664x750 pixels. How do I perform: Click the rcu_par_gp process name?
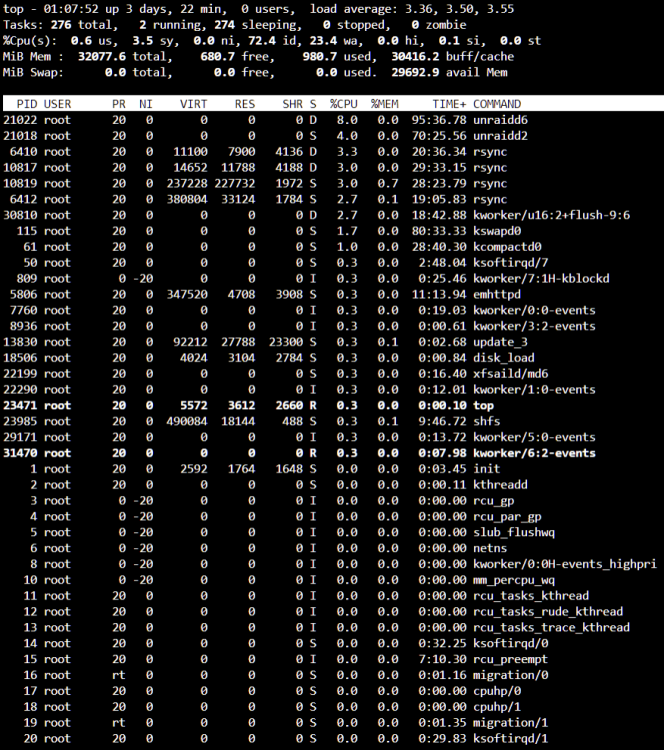tap(507, 516)
